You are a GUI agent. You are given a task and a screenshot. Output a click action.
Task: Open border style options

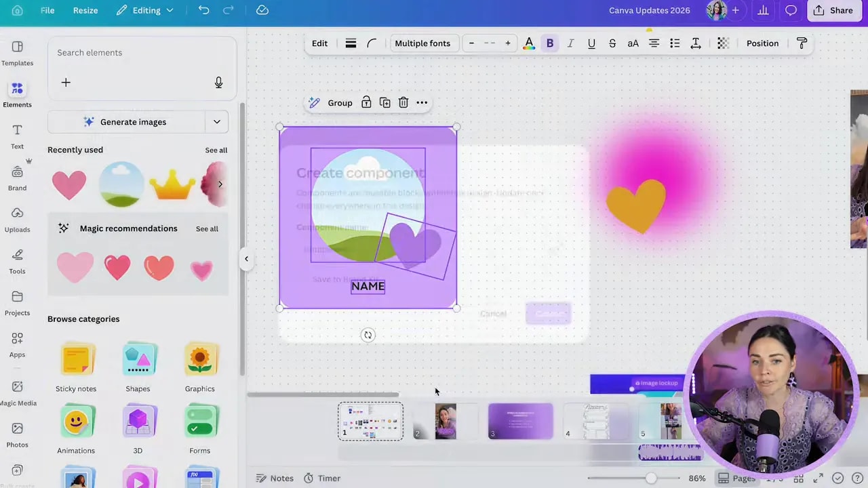[x=351, y=43]
